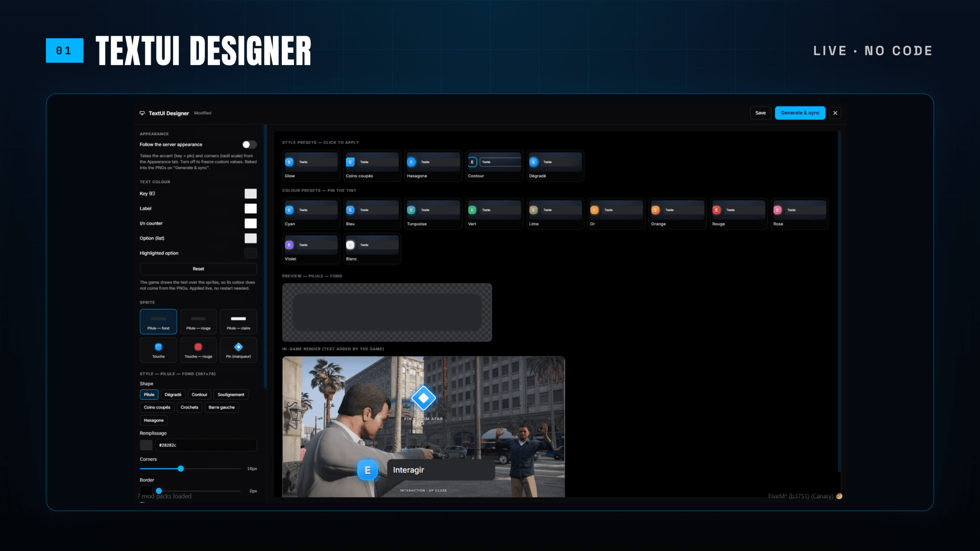This screenshot has height=551, width=980.
Task: Click the E key sprite in render
Action: pyautogui.click(x=367, y=470)
